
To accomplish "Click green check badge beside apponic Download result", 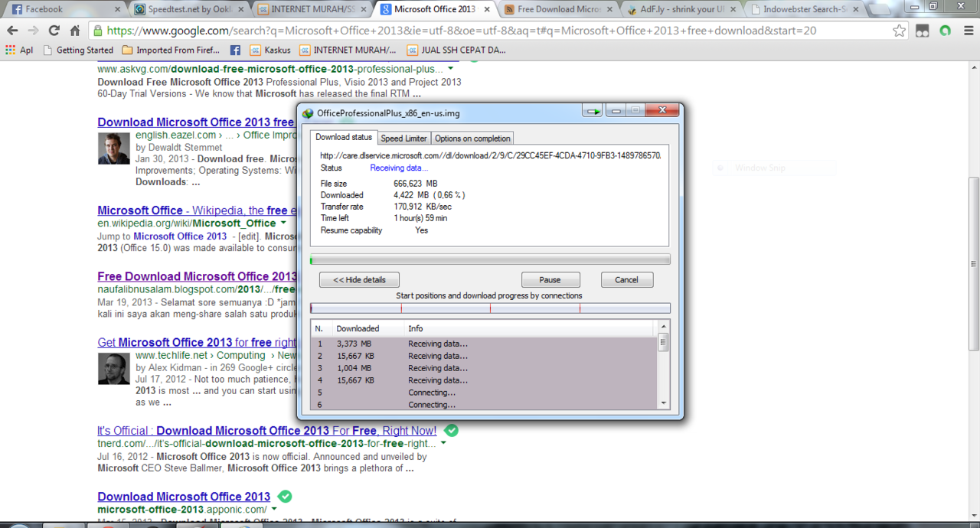I will coord(285,496).
